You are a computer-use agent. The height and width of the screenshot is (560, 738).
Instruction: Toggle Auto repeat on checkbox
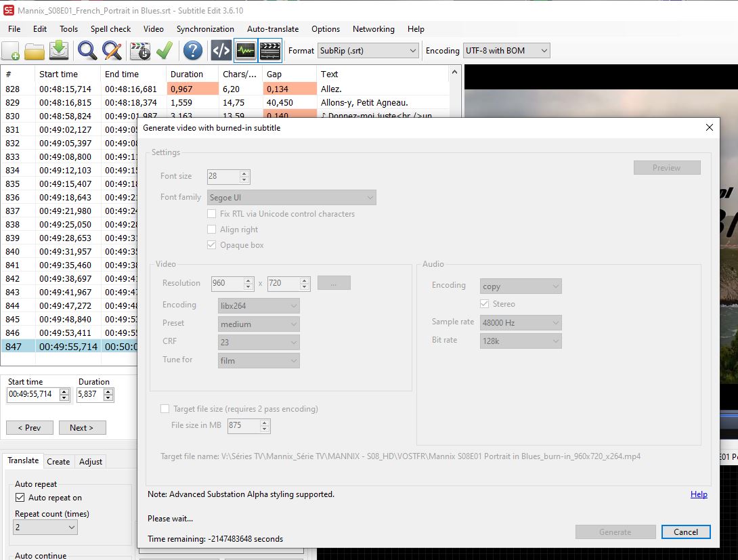click(x=20, y=498)
